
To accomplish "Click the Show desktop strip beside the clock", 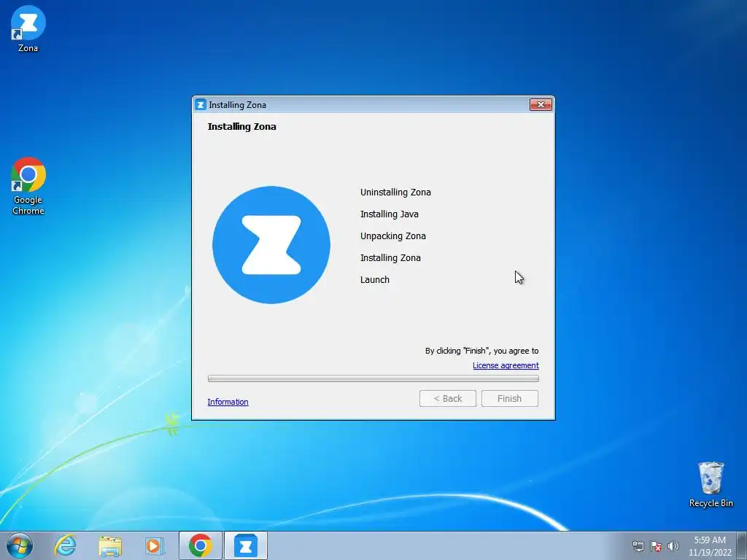I will pyautogui.click(x=742, y=545).
